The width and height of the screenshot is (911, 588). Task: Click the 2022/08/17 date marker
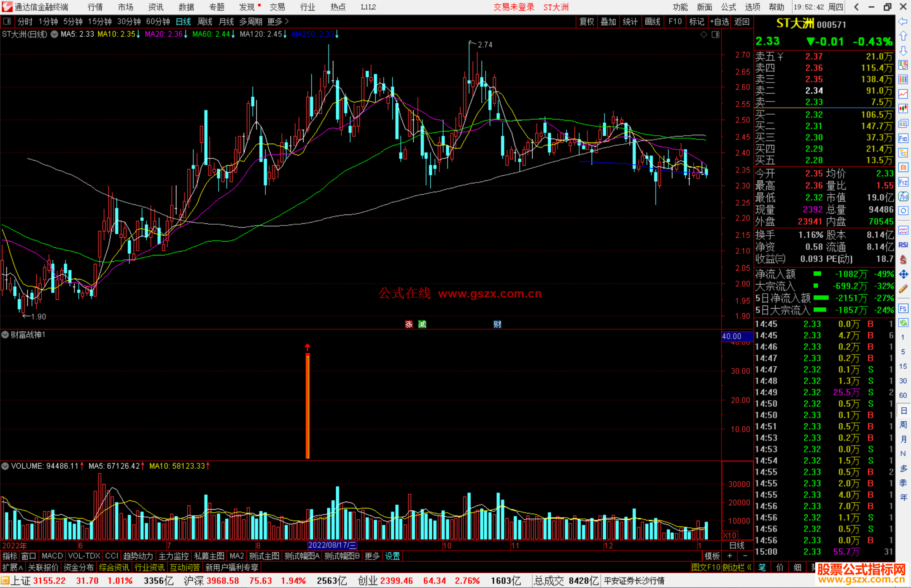[x=332, y=545]
